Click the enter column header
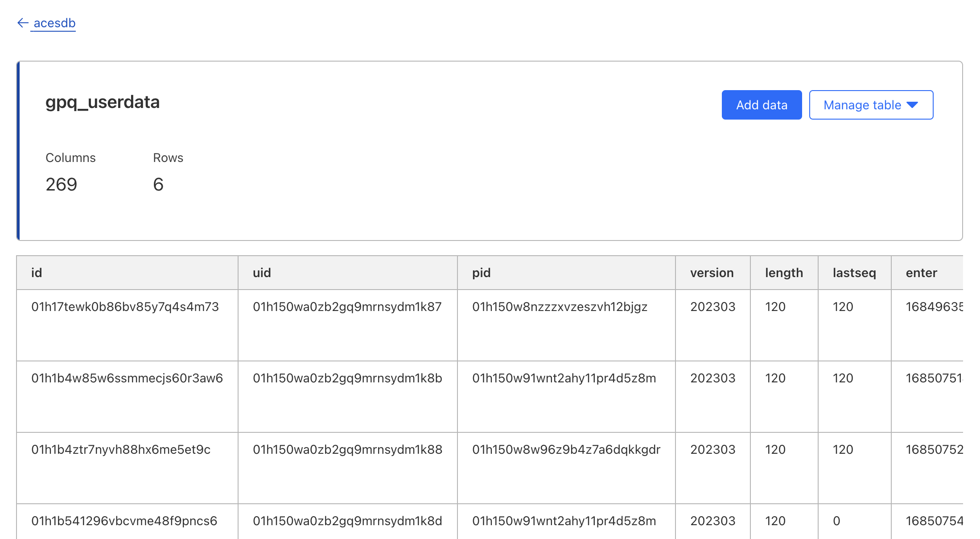This screenshot has height=539, width=980. tap(921, 273)
